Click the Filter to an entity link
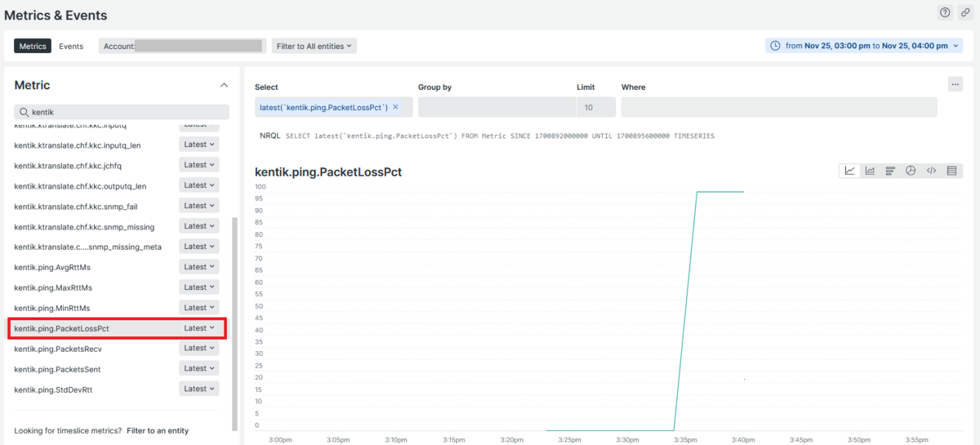The width and height of the screenshot is (980, 445). click(158, 430)
